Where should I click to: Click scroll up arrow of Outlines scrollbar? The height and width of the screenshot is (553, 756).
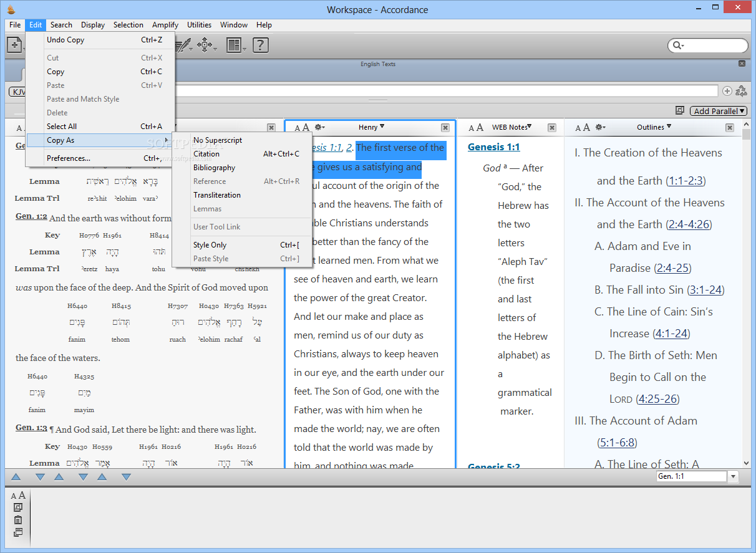(x=747, y=125)
